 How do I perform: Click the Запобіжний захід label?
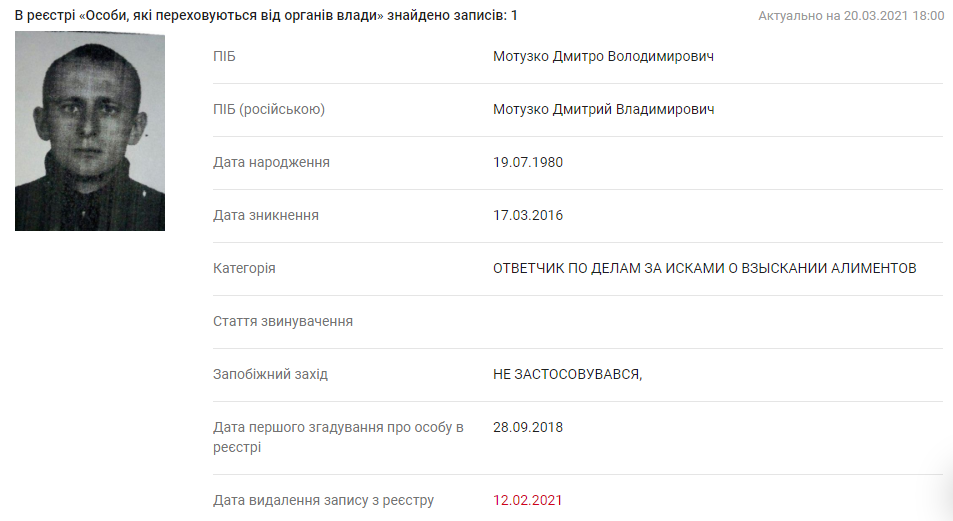270,374
